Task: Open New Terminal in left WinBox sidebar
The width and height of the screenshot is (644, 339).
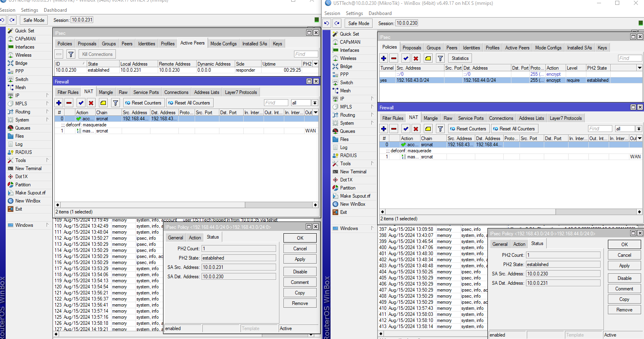Action: pyautogui.click(x=28, y=168)
